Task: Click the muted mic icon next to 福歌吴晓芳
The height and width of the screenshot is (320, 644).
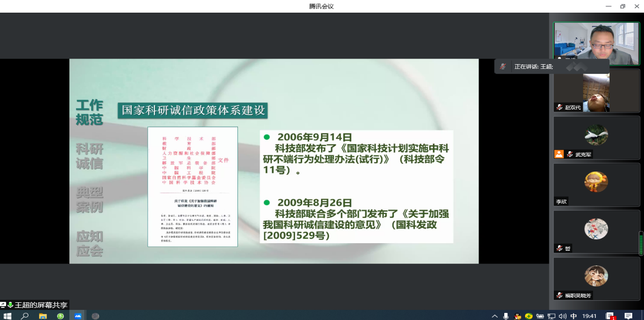Action: (559, 295)
